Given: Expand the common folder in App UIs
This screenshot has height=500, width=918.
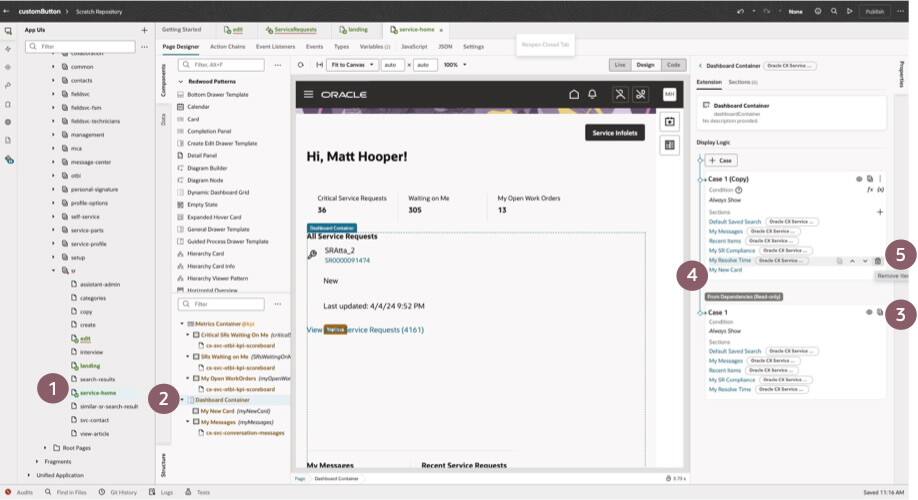Looking at the screenshot, I should (x=53, y=67).
